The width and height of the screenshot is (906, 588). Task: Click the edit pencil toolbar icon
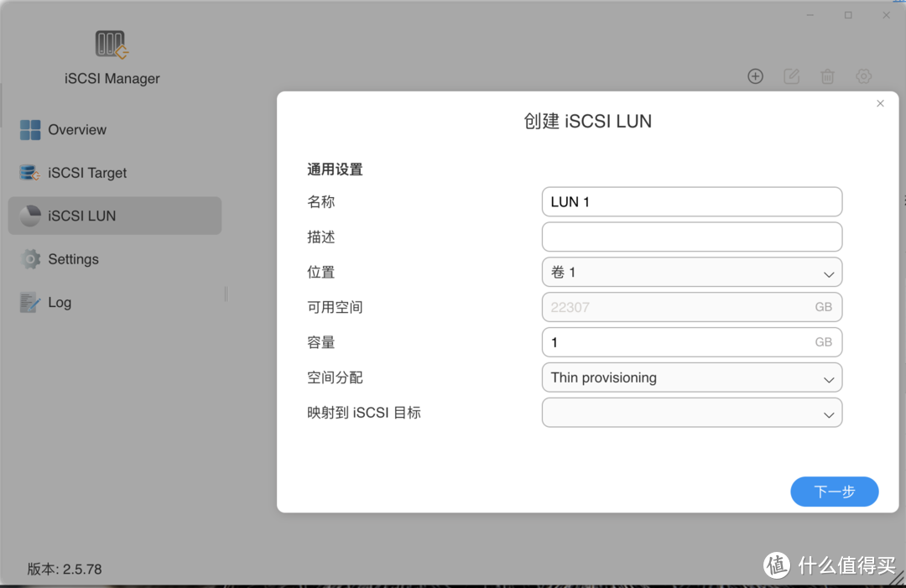(x=791, y=76)
